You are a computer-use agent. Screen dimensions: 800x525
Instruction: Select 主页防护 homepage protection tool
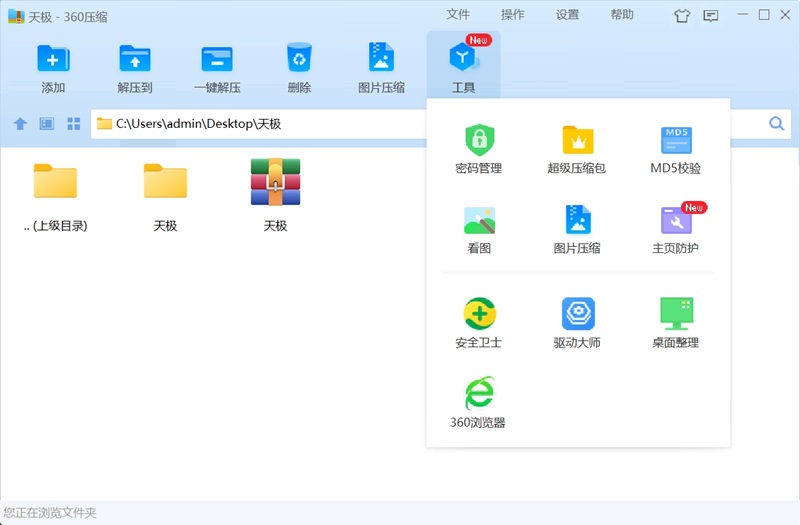[676, 221]
